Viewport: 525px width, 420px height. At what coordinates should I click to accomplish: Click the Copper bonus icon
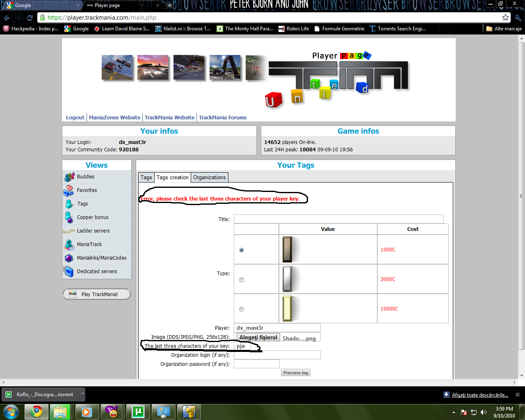pyautogui.click(x=69, y=217)
